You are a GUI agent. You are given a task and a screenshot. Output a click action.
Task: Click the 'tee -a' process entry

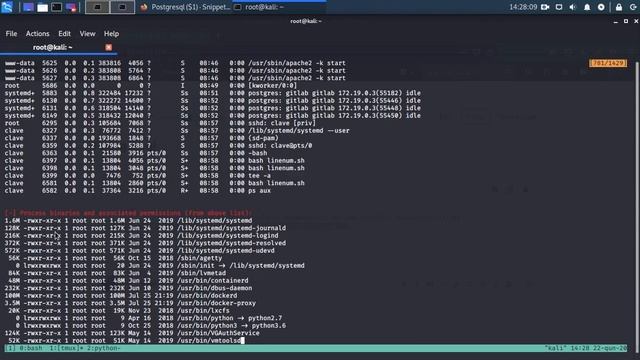click(260, 176)
